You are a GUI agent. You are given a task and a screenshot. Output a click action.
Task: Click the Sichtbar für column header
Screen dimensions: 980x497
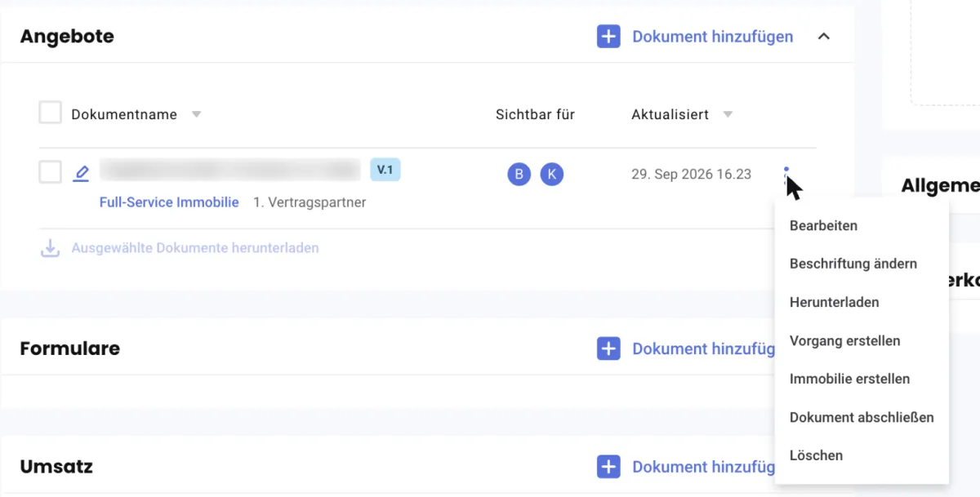pyautogui.click(x=535, y=115)
